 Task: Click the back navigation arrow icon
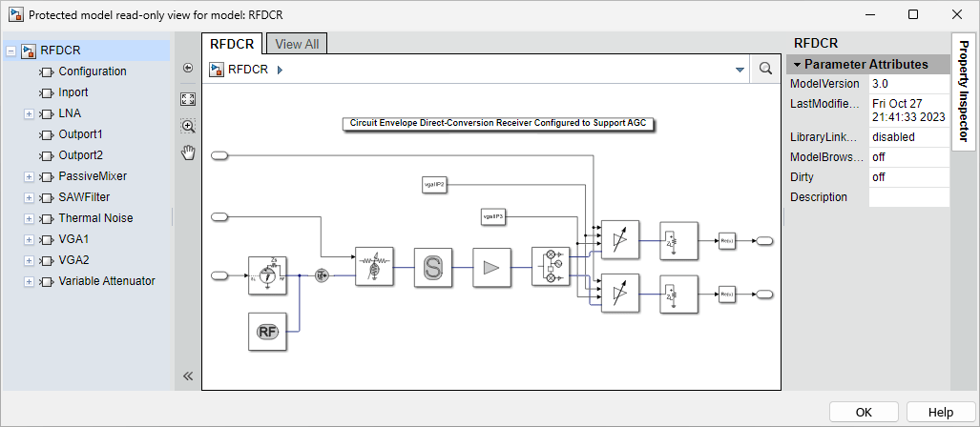[x=187, y=69]
